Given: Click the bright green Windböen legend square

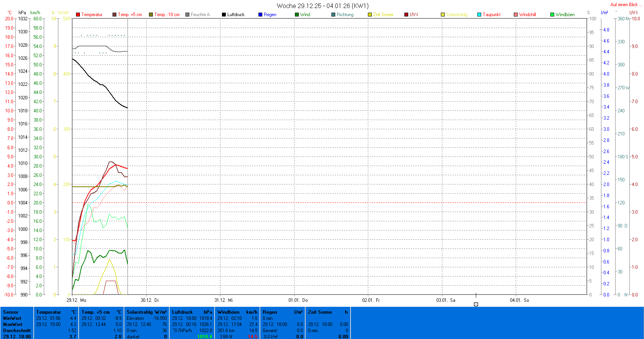Looking at the screenshot, I should point(552,15).
